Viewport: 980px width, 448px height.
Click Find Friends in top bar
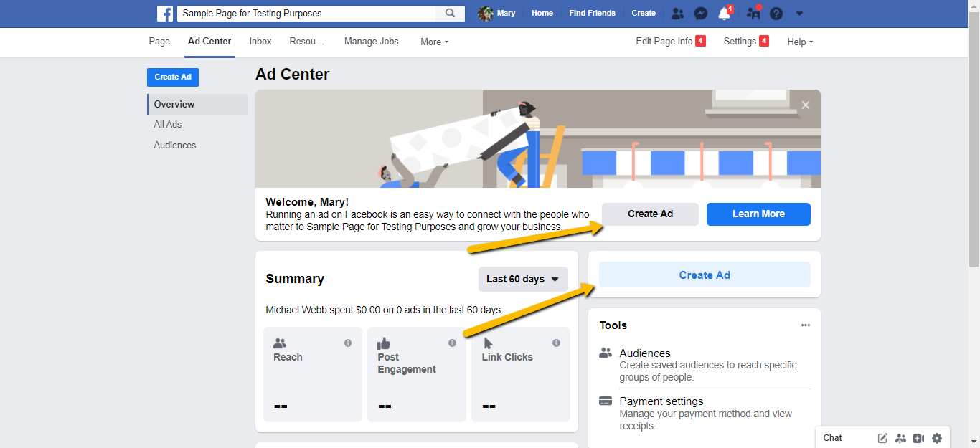(x=593, y=14)
